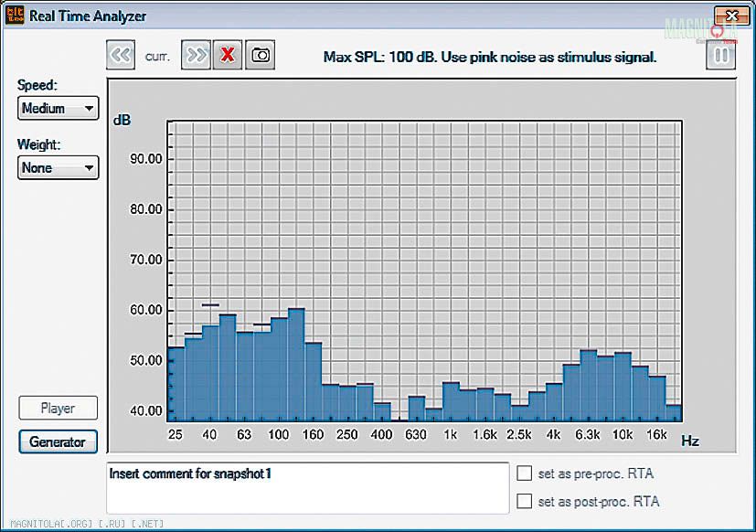This screenshot has height=532, width=756.
Task: Go to the previous snapshot with the rewind arrows
Action: (x=121, y=55)
